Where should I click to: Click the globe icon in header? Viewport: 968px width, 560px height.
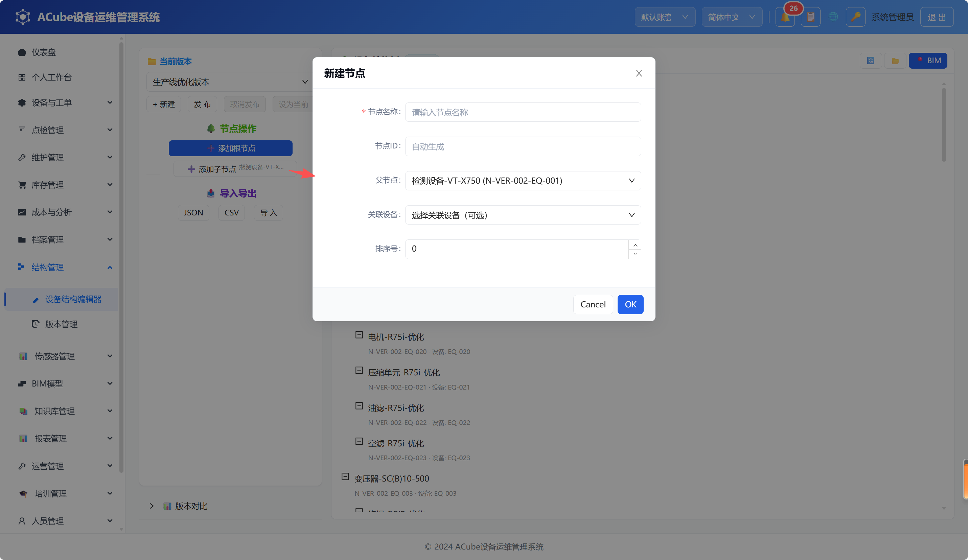(833, 17)
